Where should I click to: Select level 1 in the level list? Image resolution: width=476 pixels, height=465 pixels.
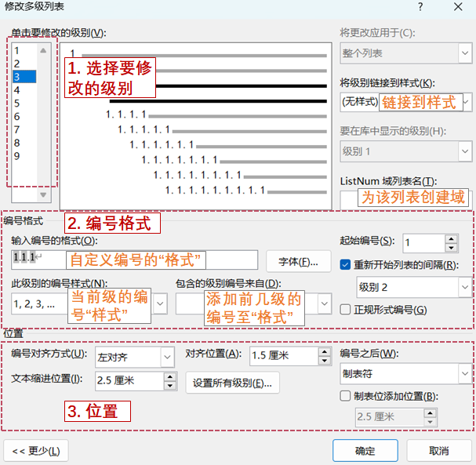[24, 50]
